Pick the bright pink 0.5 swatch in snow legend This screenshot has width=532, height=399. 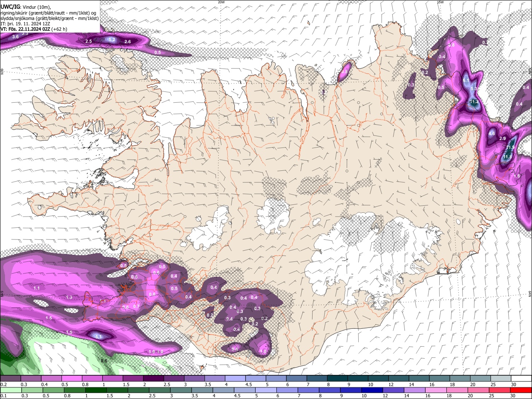(x=71, y=379)
